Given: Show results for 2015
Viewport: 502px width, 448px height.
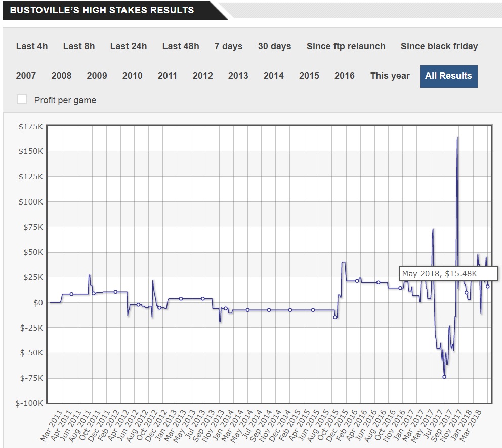Looking at the screenshot, I should [309, 76].
